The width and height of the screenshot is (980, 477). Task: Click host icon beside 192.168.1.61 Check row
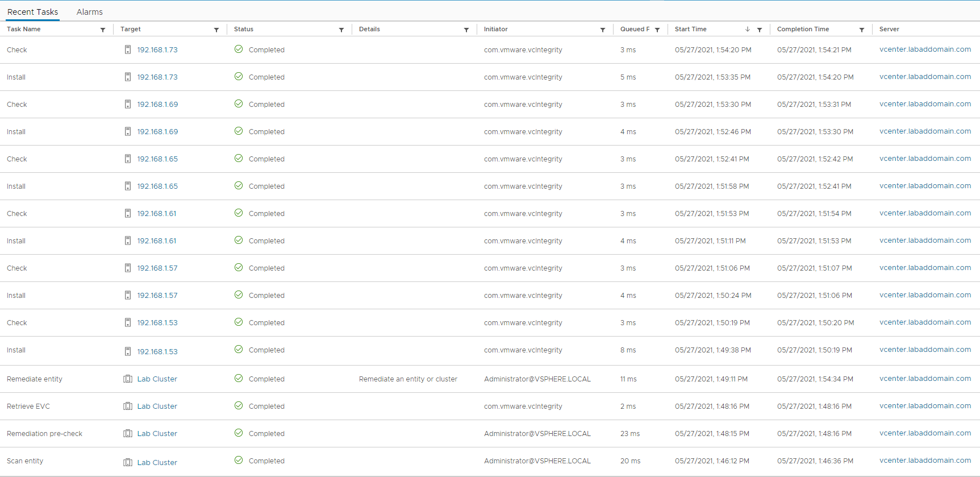click(x=128, y=214)
